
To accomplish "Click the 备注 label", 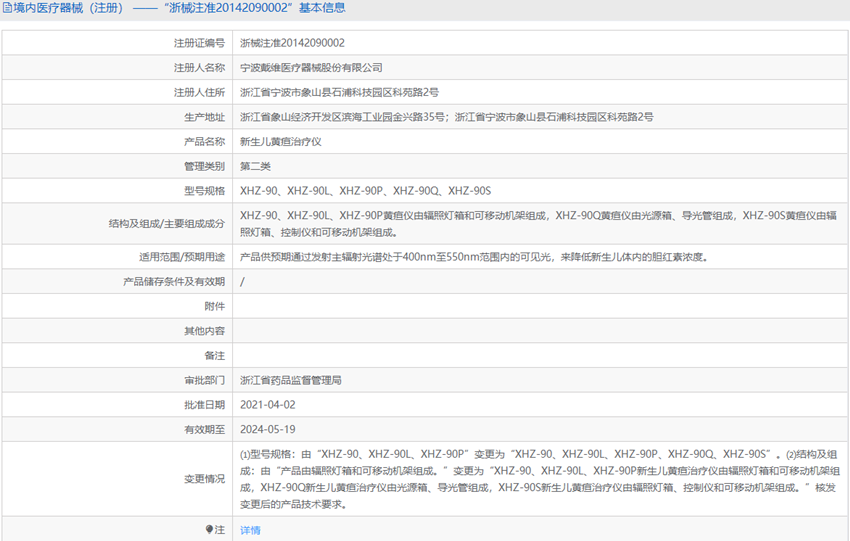I will point(215,356).
